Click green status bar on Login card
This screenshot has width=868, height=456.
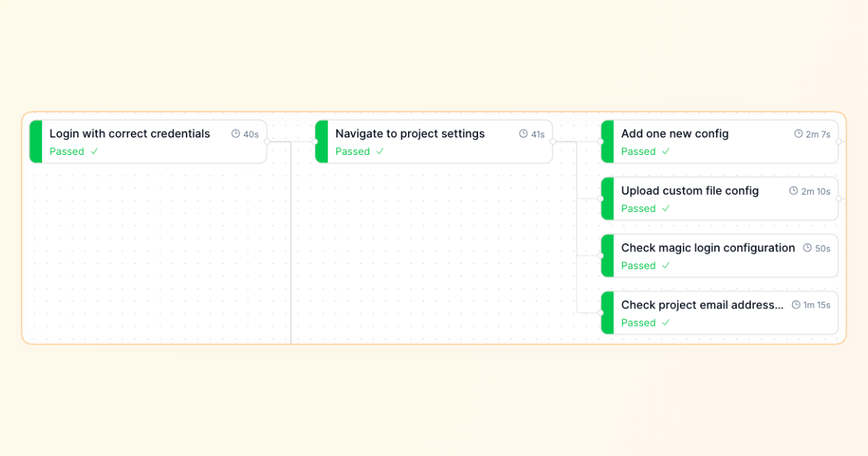(x=36, y=141)
